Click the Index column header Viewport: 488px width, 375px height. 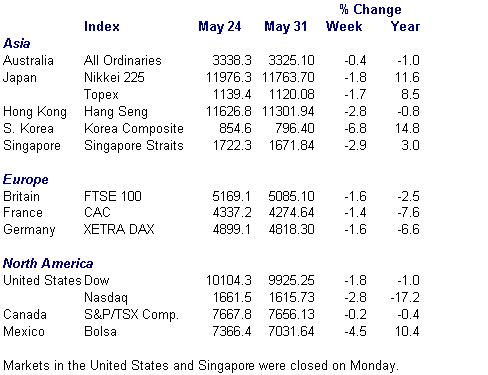102,26
